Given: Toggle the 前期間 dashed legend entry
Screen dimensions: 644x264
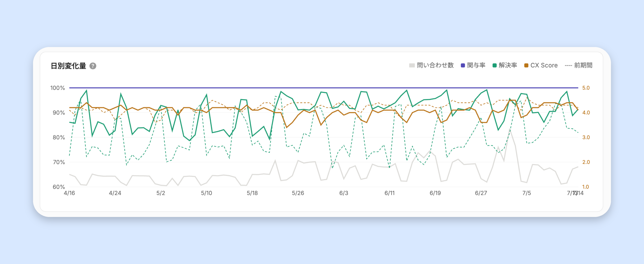Looking at the screenshot, I should point(579,65).
